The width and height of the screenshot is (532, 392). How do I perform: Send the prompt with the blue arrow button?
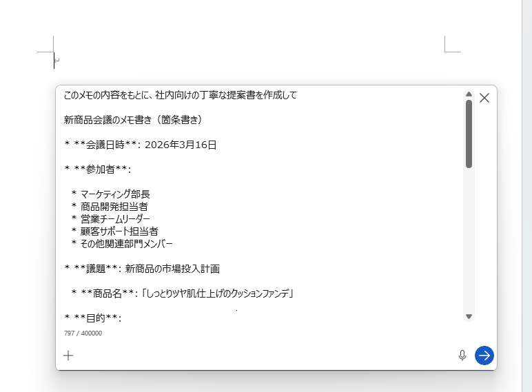[x=484, y=355]
